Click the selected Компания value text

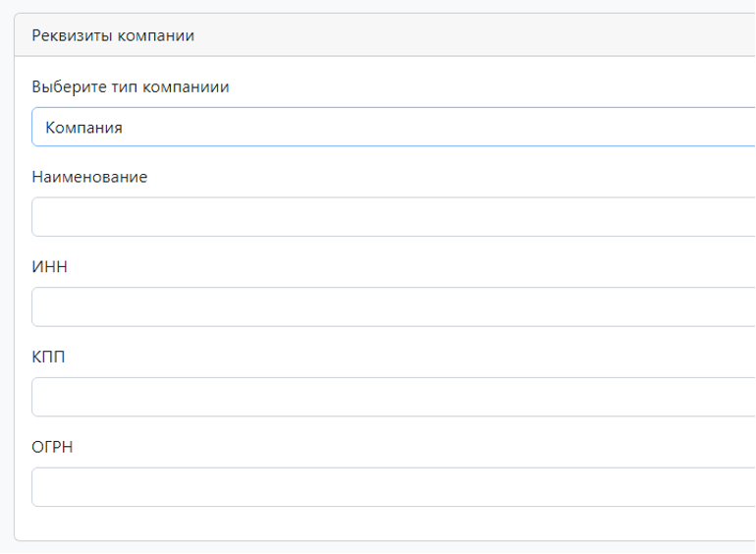pos(83,127)
